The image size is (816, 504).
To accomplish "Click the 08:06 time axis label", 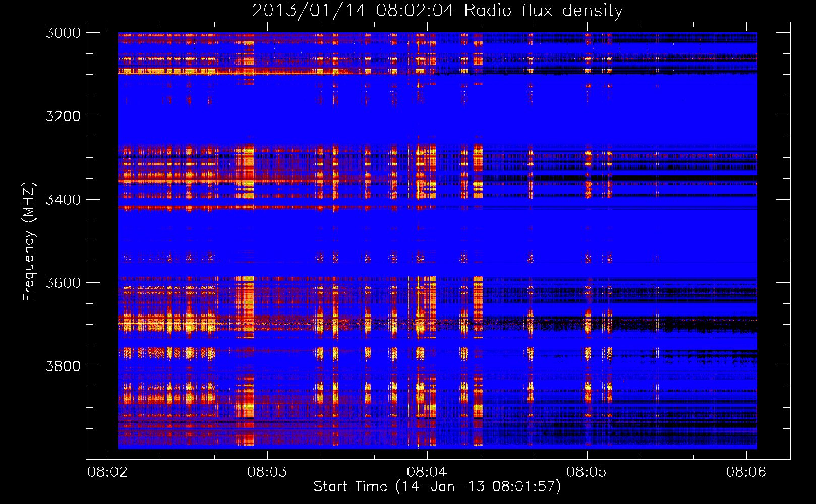I will [x=746, y=472].
